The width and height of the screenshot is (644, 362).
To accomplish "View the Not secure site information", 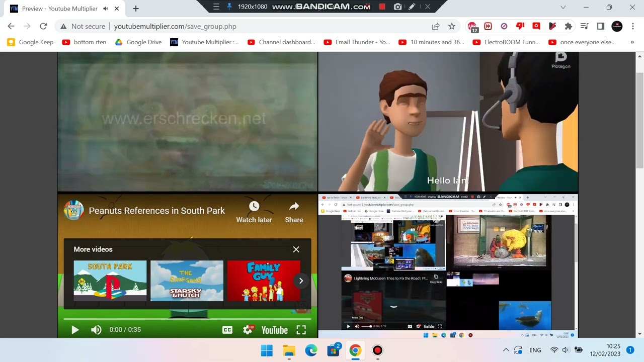I will pyautogui.click(x=83, y=26).
